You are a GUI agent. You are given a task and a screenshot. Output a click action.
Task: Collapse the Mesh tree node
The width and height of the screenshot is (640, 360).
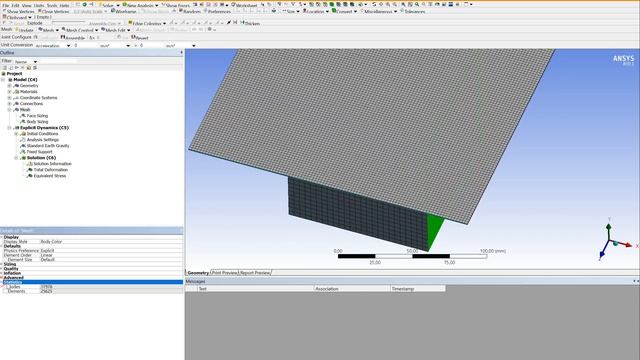coord(9,110)
